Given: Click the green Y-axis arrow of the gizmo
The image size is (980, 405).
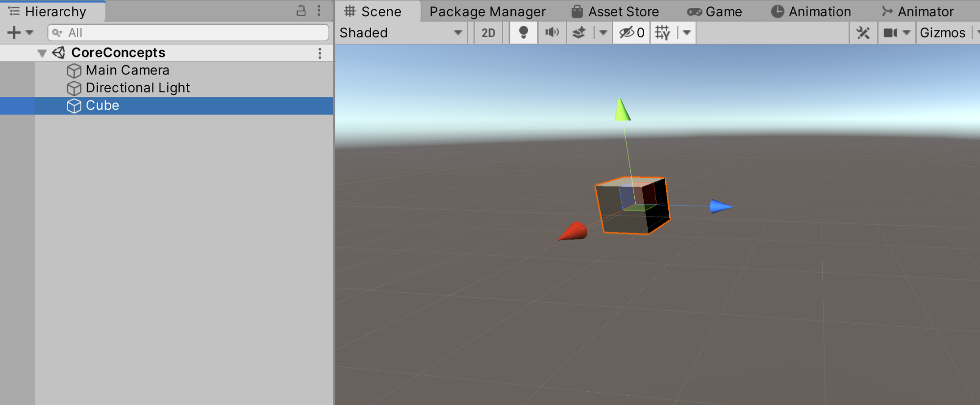Looking at the screenshot, I should tap(622, 109).
